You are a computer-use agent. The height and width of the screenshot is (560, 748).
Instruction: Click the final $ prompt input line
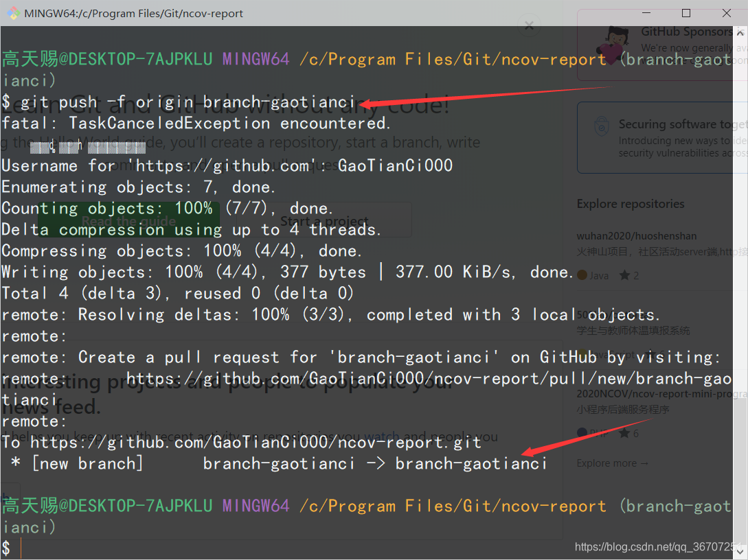[366, 548]
